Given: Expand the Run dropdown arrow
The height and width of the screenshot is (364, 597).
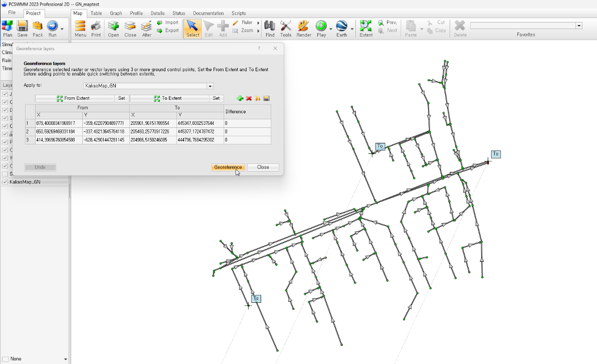Looking at the screenshot, I should (x=62, y=29).
